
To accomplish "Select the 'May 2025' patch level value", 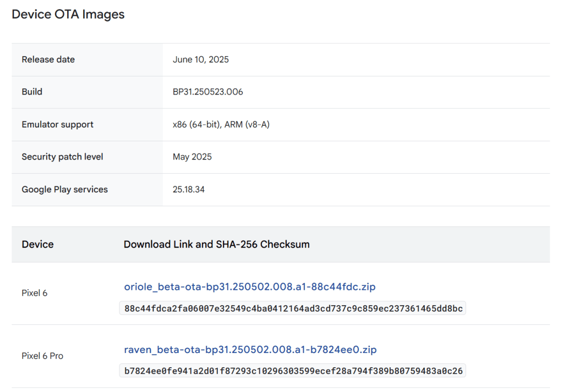I will click(192, 157).
